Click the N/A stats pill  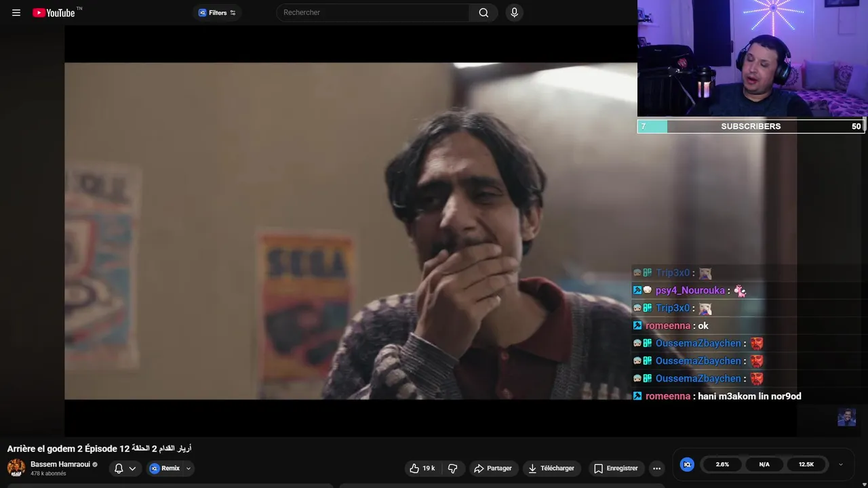coord(764,464)
